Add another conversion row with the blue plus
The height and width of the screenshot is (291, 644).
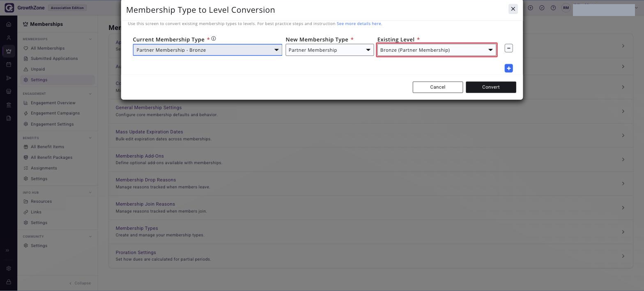tap(508, 68)
